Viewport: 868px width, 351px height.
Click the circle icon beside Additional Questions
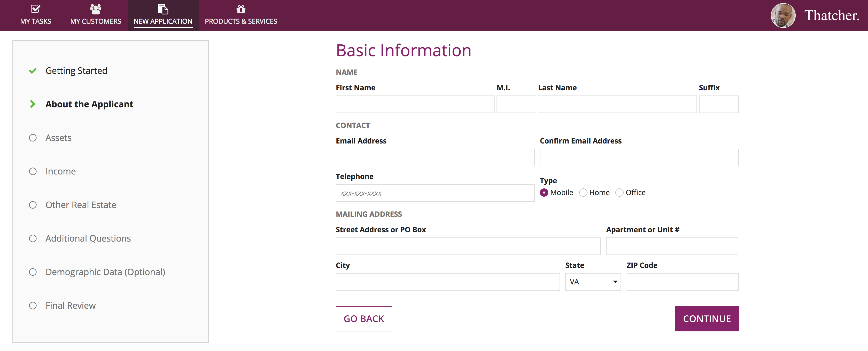[33, 238]
